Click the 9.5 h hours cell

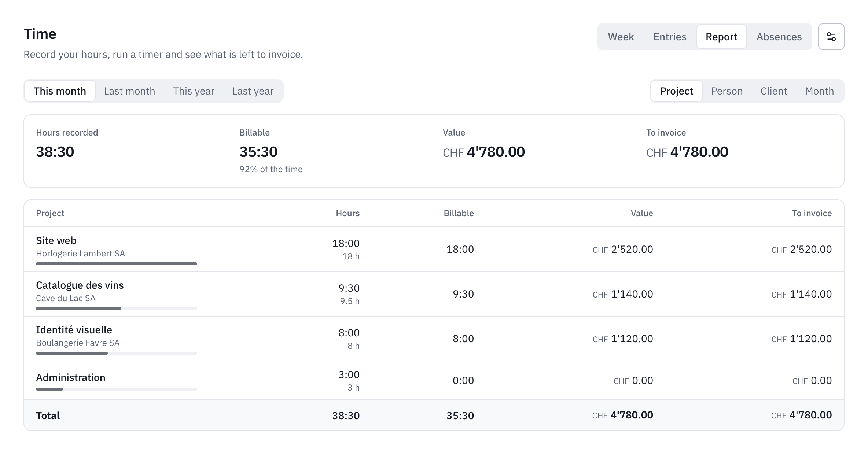pos(350,301)
